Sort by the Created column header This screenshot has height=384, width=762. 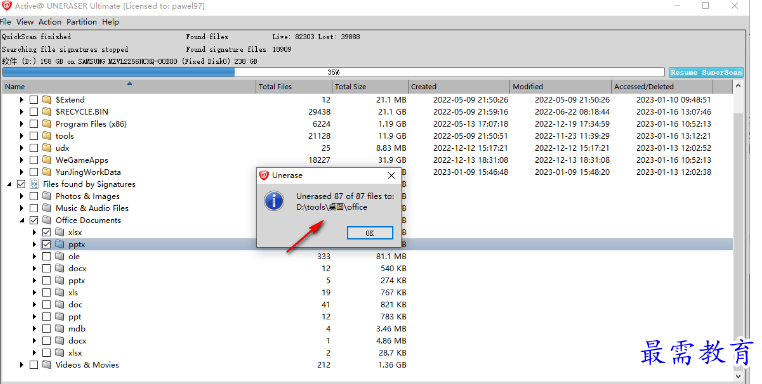click(x=459, y=87)
